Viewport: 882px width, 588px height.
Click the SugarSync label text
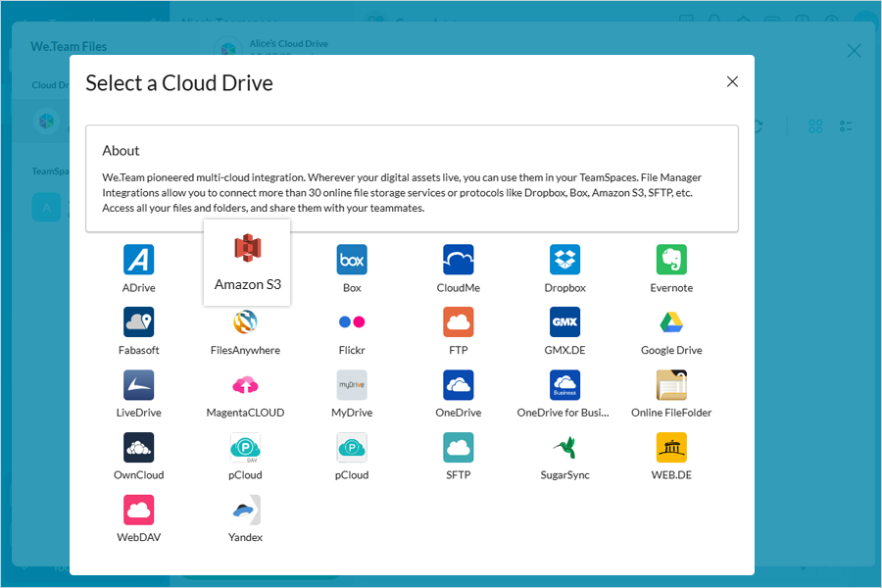pos(564,475)
